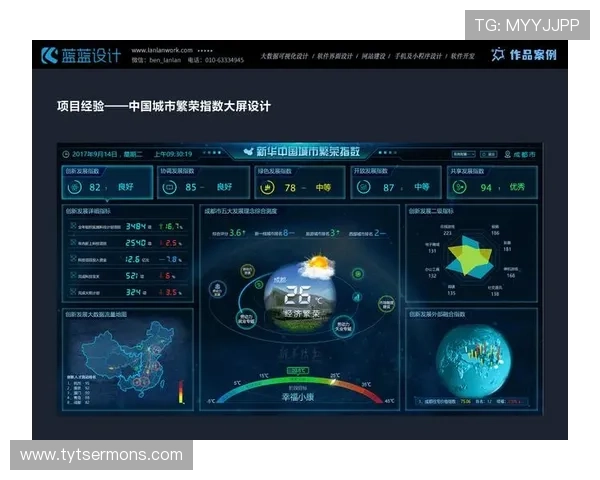
Task: Open the www.lanlanwork.com link
Action: [162, 50]
